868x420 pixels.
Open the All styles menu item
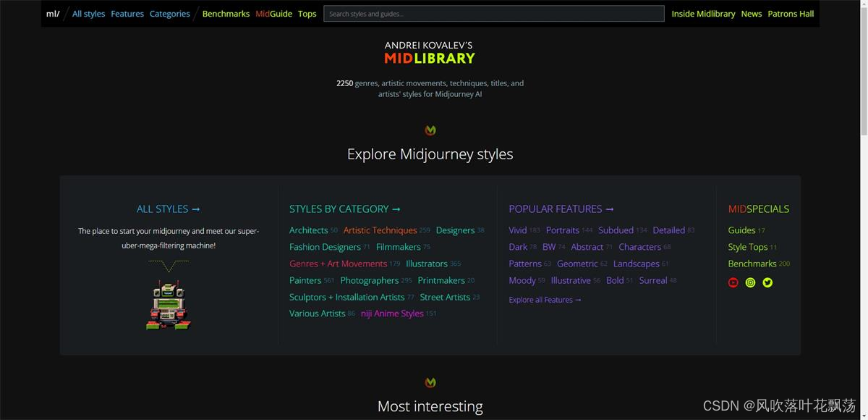88,14
